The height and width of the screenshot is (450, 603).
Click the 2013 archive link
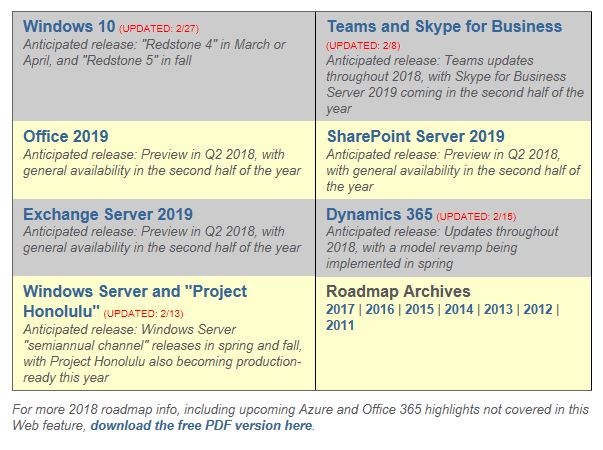[498, 309]
